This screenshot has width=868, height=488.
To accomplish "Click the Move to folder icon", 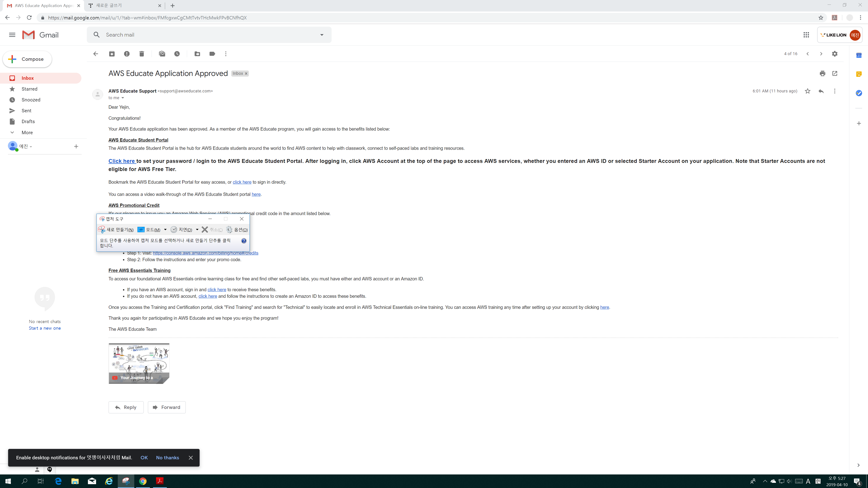I will coord(198,54).
